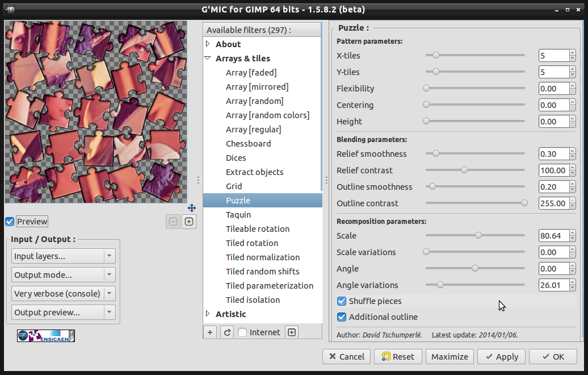Click the Angle variations spinner arrows

tap(572, 285)
